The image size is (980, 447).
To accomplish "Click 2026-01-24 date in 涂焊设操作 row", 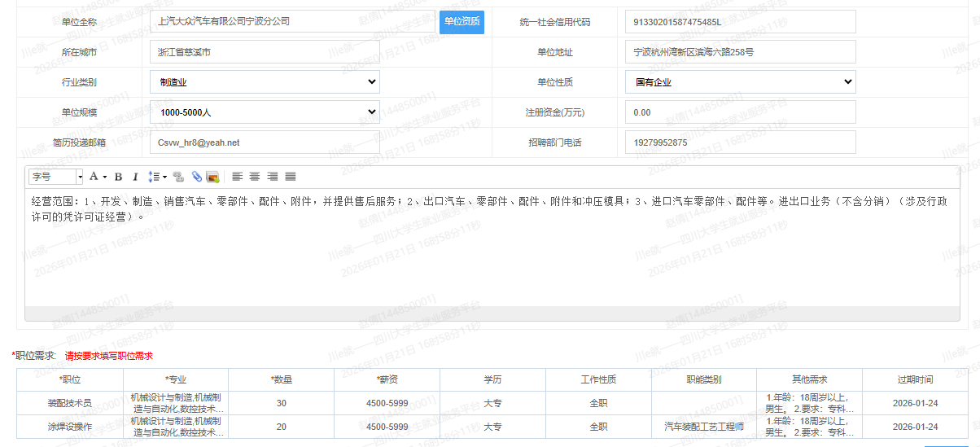I will tap(916, 427).
